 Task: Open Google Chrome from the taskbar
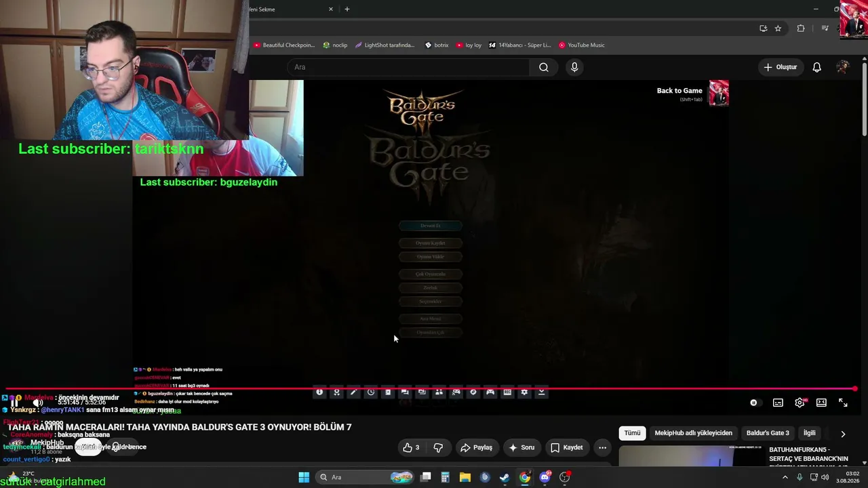click(x=525, y=477)
